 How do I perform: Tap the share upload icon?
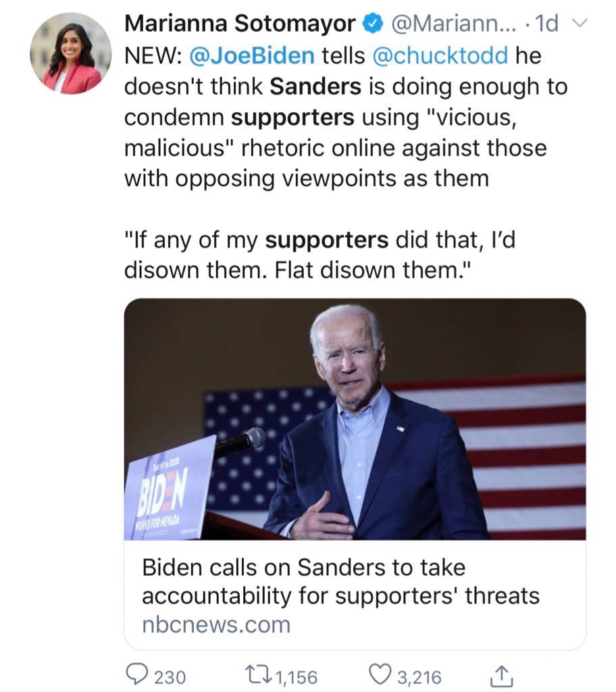tap(501, 676)
